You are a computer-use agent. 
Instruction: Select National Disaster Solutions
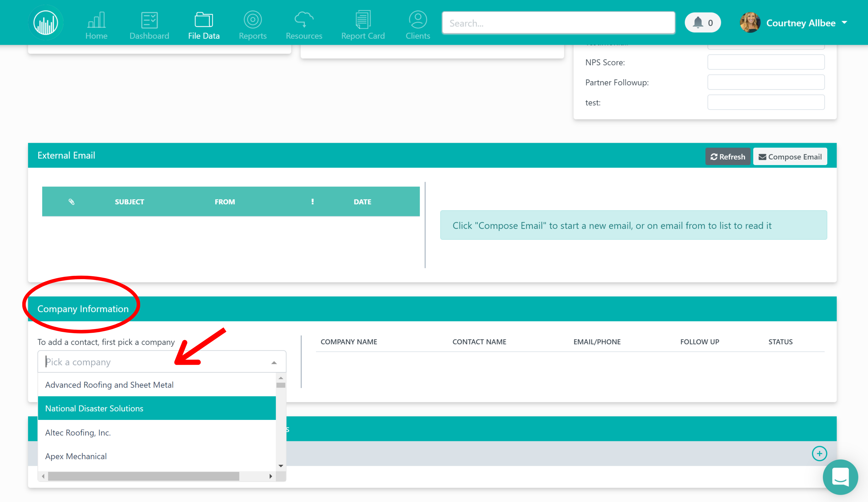[157, 408]
